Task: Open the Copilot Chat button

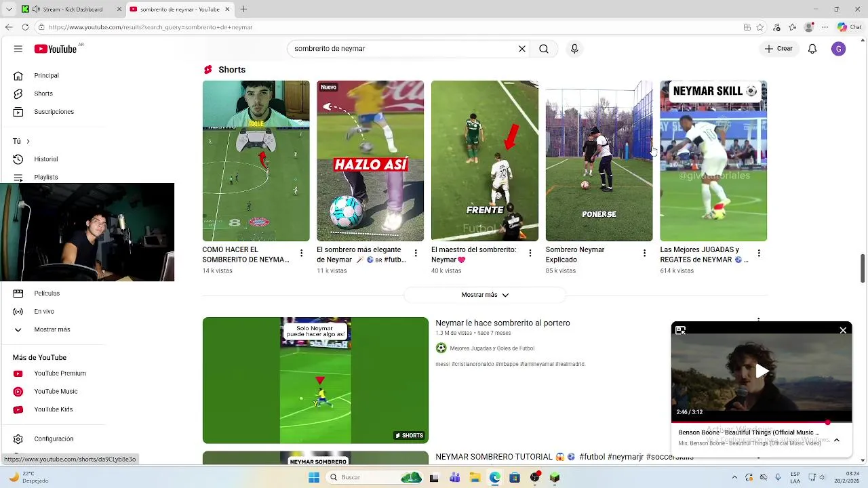Action: click(848, 27)
